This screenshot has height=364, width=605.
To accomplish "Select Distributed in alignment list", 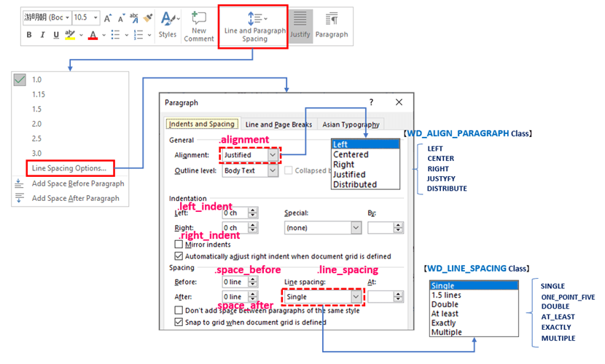I will pos(365,184).
